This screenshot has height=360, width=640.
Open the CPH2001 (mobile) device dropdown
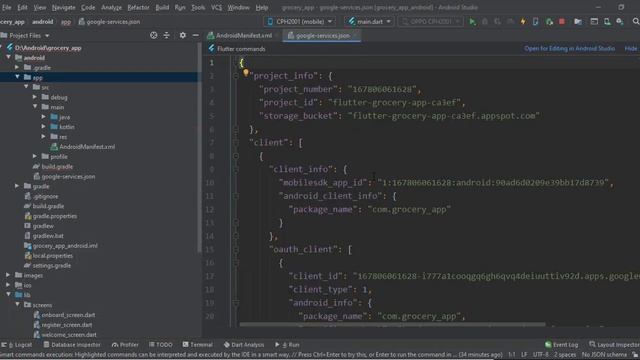coord(300,22)
